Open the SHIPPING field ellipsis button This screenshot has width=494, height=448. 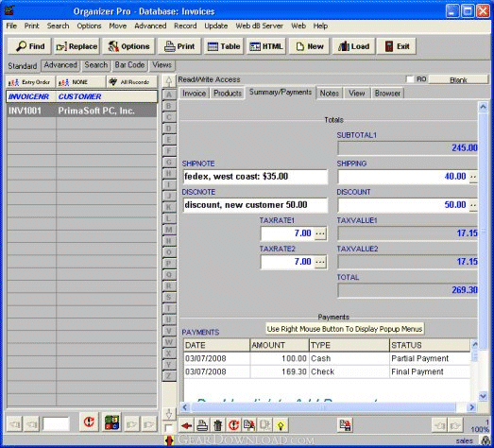(473, 177)
